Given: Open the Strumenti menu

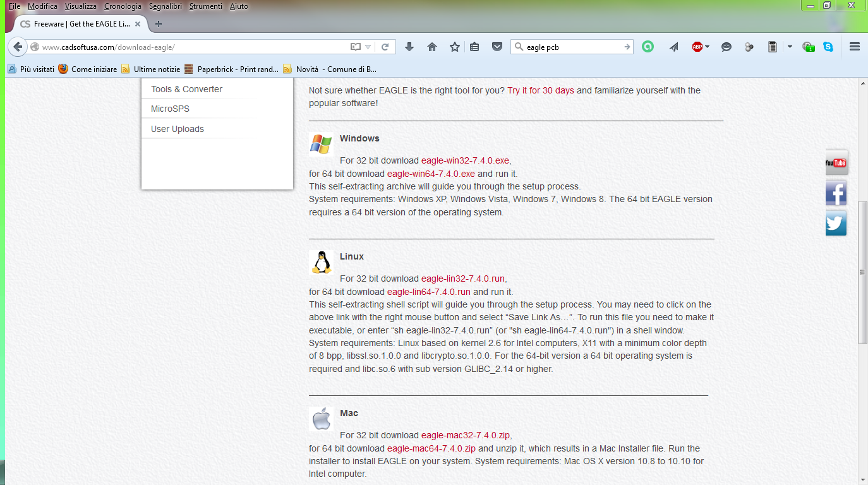Looking at the screenshot, I should (x=206, y=6).
